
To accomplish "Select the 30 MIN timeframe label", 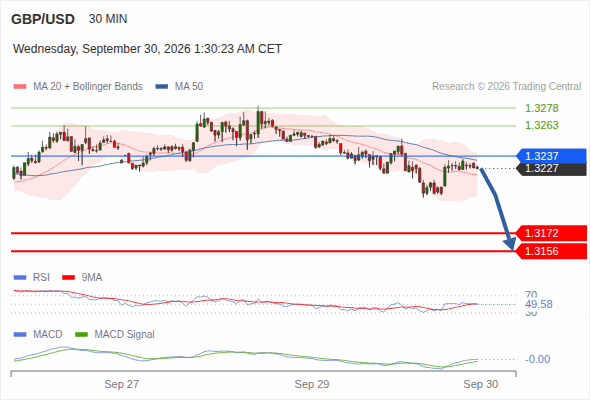I will 108,19.
